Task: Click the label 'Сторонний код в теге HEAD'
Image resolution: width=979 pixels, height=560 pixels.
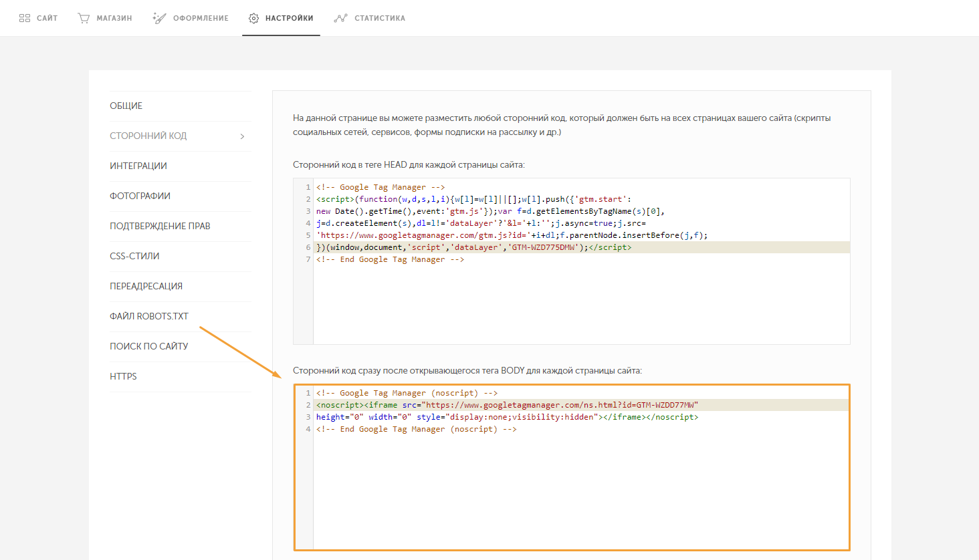Action: pos(409,164)
